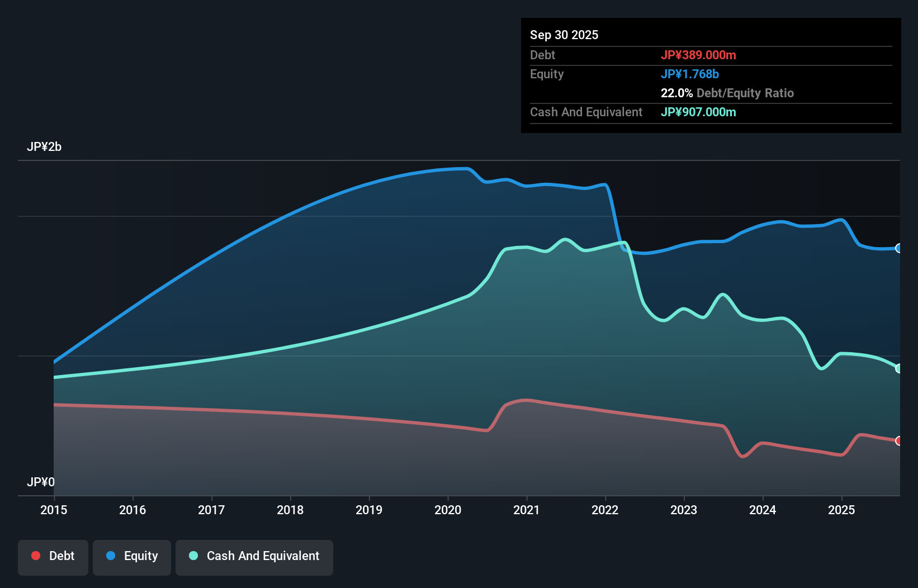Select the 2018 x-axis label
The image size is (918, 588).
pyautogui.click(x=290, y=510)
